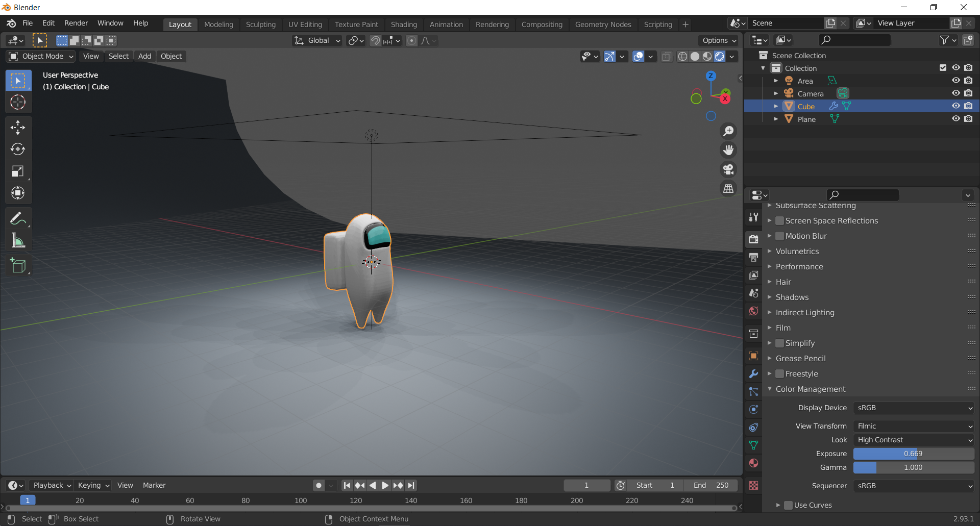The width and height of the screenshot is (980, 526).
Task: Click the zoom viewport icon
Action: tap(728, 131)
